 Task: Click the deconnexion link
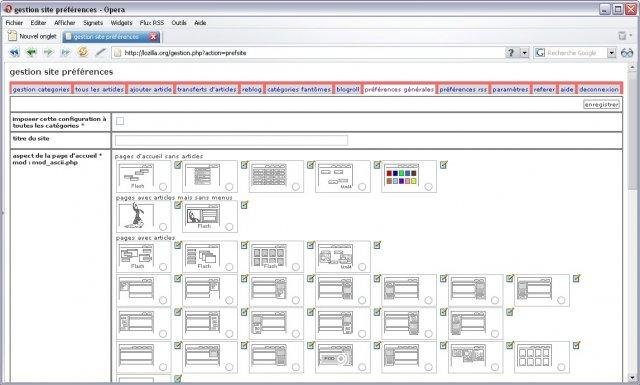click(599, 89)
